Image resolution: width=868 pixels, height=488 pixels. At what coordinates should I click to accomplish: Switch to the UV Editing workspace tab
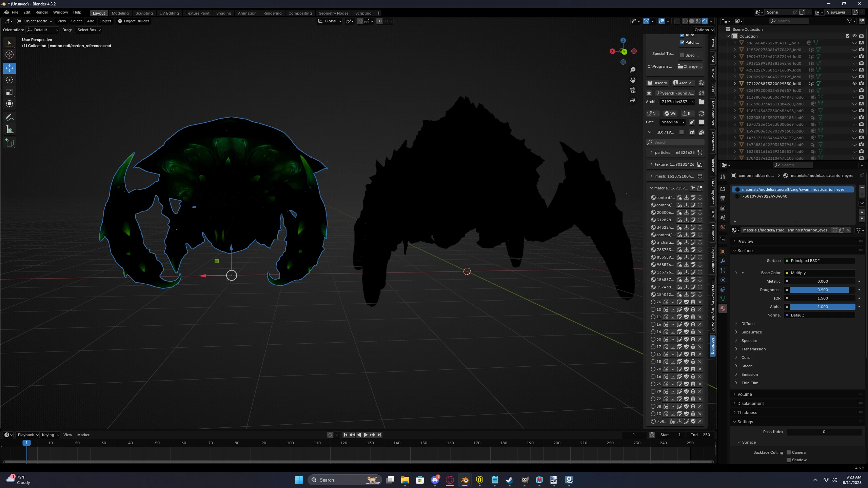point(169,13)
